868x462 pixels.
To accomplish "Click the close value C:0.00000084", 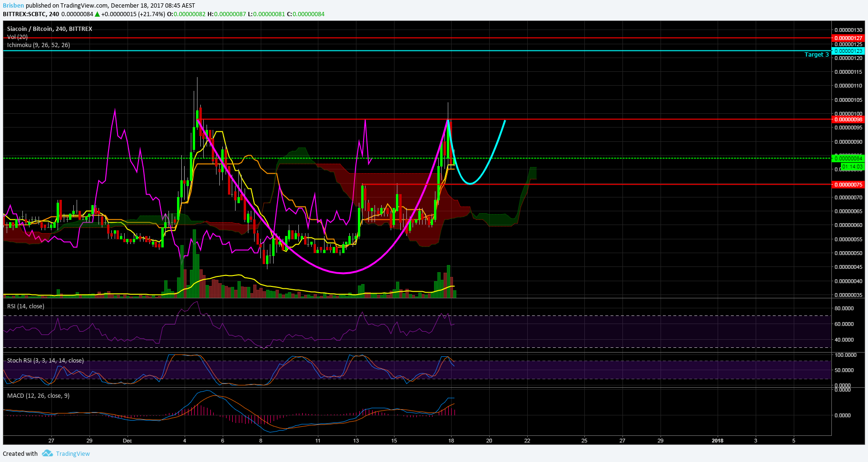I will [306, 14].
